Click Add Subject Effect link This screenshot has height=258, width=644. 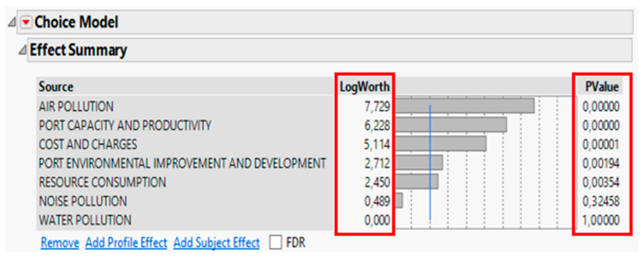pos(217,243)
